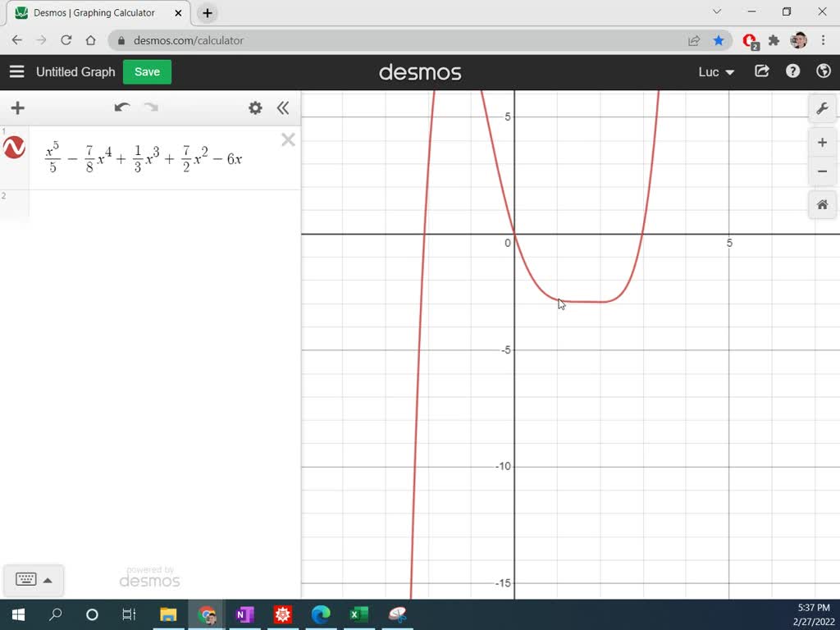Screen dimensions: 840x630
Task: Open the share graph icon
Action: click(x=761, y=71)
